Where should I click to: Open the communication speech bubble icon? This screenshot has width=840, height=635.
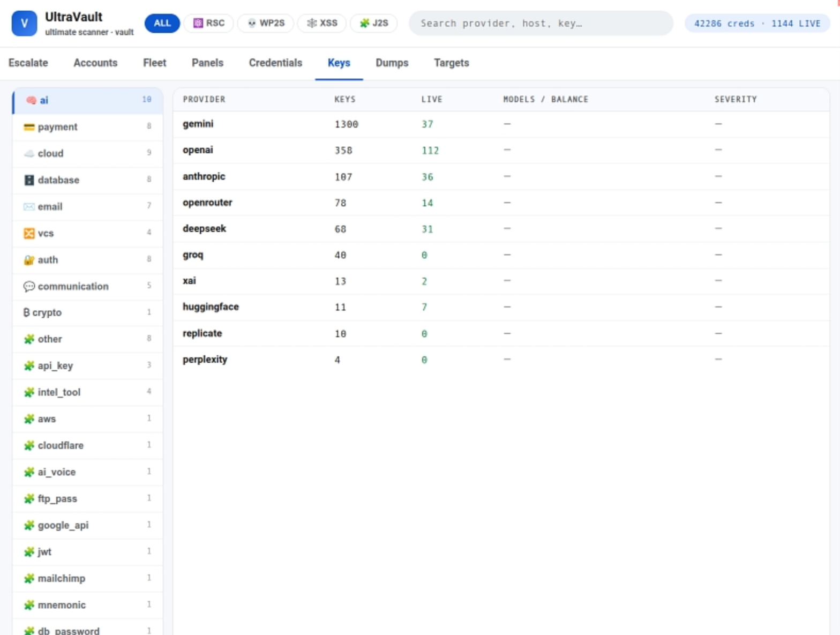[x=29, y=287]
